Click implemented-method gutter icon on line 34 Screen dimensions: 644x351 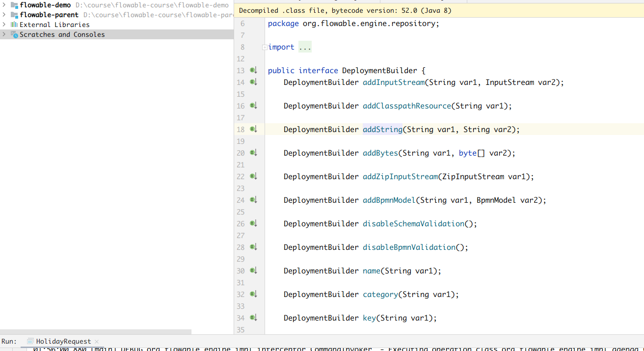(253, 318)
